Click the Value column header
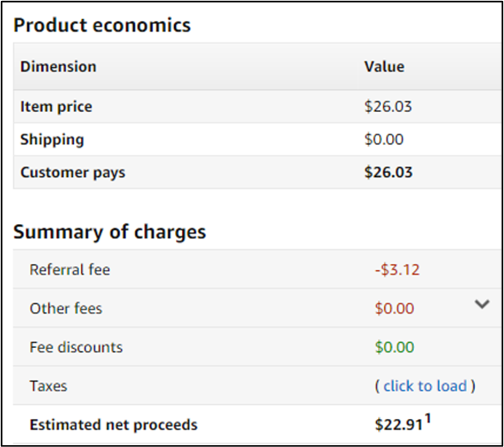 [384, 67]
